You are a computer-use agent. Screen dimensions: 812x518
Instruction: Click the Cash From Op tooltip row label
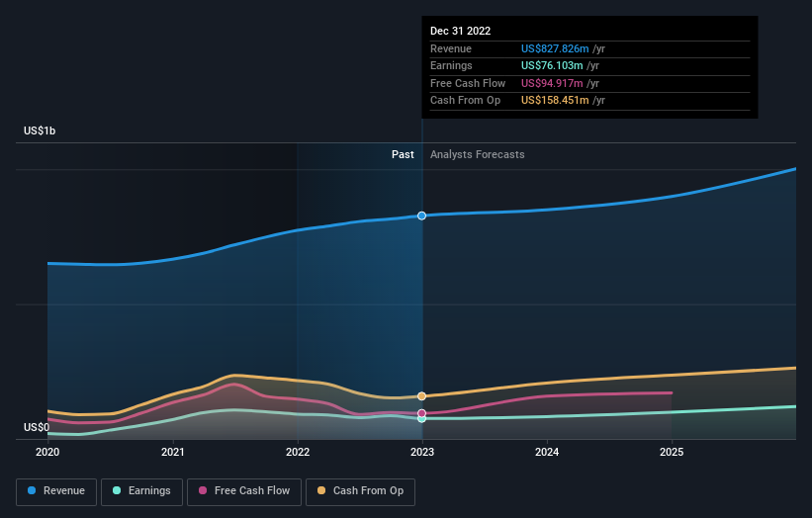coord(465,101)
